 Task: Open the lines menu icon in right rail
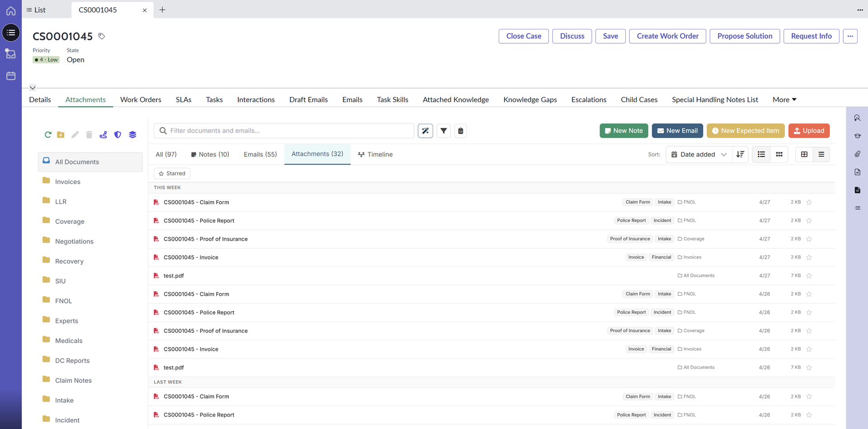pos(857,208)
